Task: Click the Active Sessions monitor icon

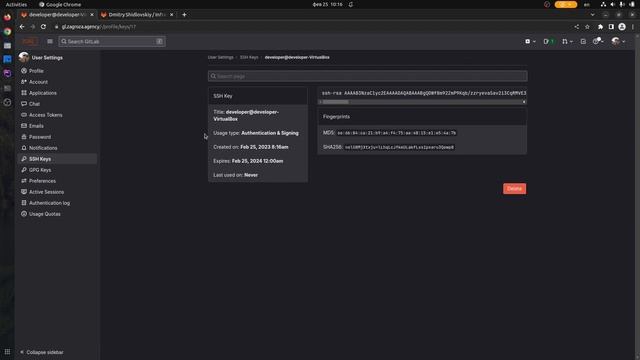Action: (x=24, y=192)
